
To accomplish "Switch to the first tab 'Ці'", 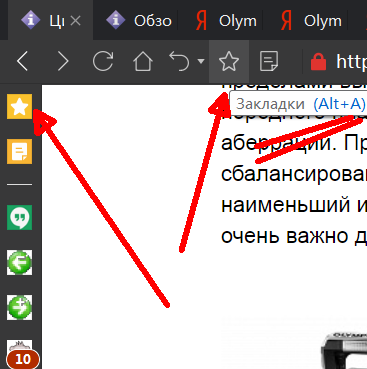I will 50,21.
